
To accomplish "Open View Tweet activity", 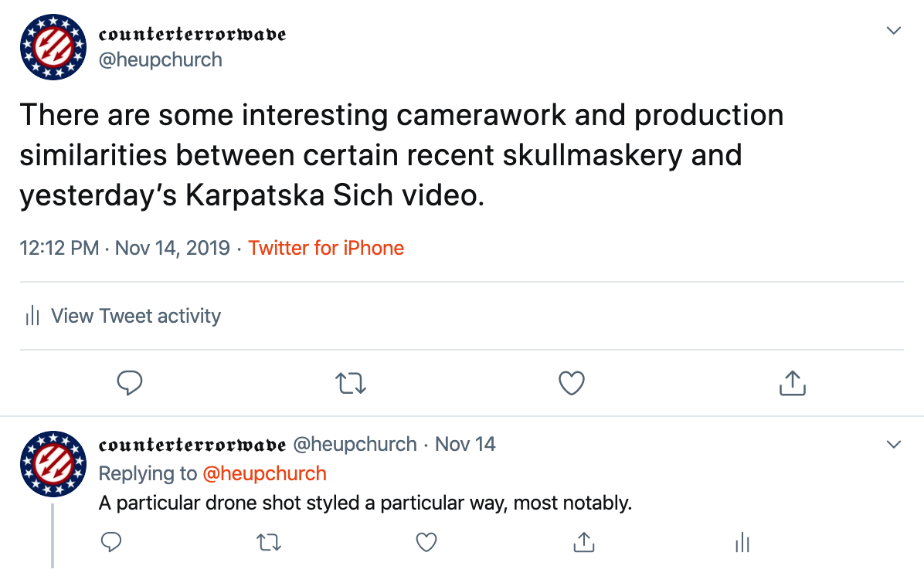I will coord(123,317).
